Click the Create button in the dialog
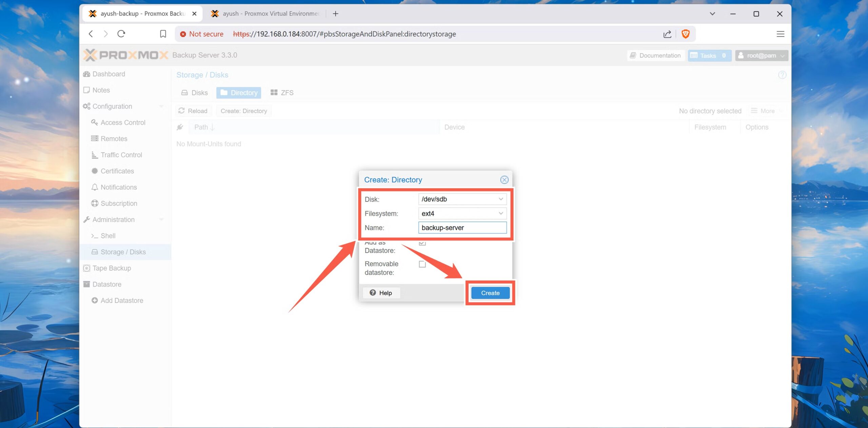The image size is (868, 428). (490, 293)
